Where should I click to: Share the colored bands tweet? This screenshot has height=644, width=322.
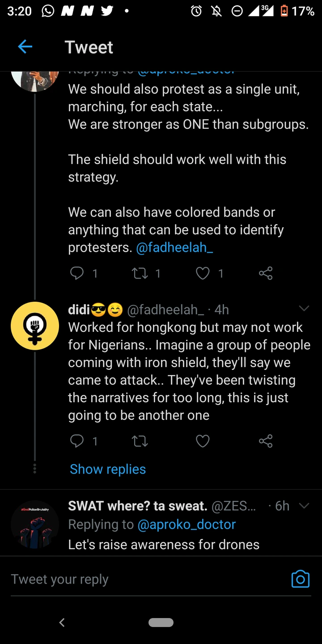coord(266,273)
